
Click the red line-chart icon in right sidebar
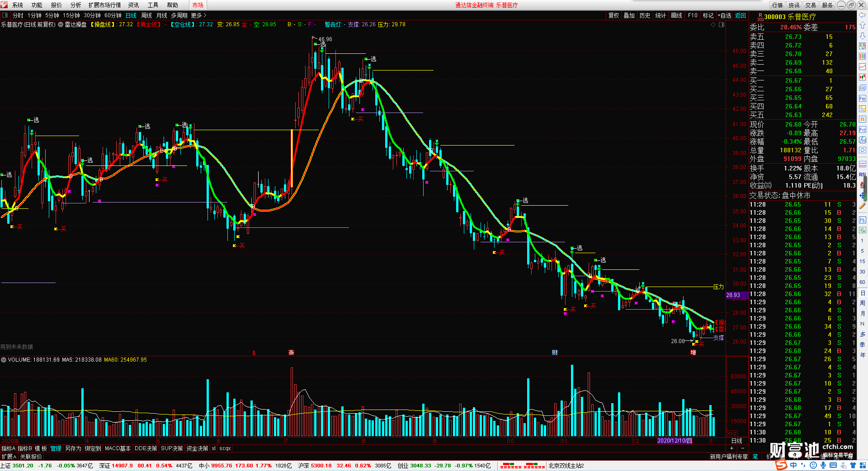863,67
